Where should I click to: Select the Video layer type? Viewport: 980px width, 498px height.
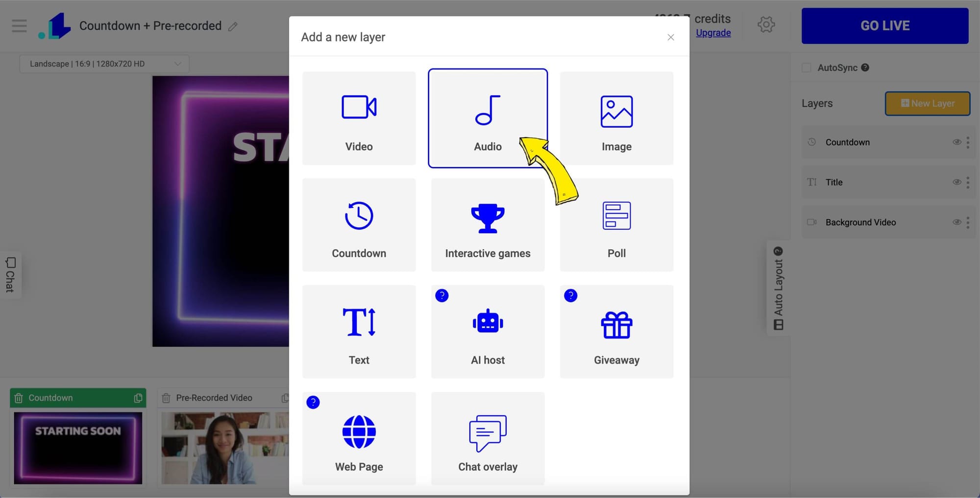point(359,118)
